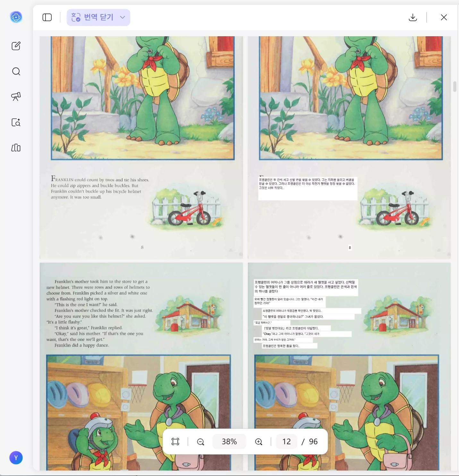Start a new chat with compose icon
The height and width of the screenshot is (476, 459).
click(x=16, y=46)
